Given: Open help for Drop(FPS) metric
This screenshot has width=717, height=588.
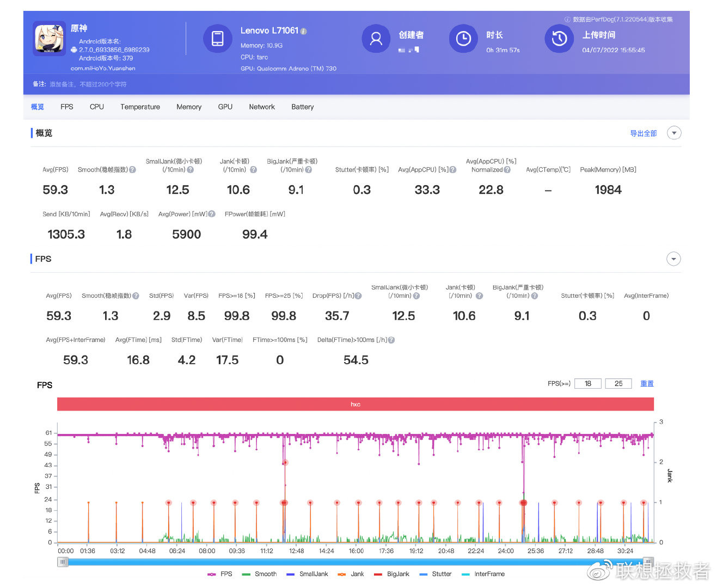Looking at the screenshot, I should coord(358,296).
